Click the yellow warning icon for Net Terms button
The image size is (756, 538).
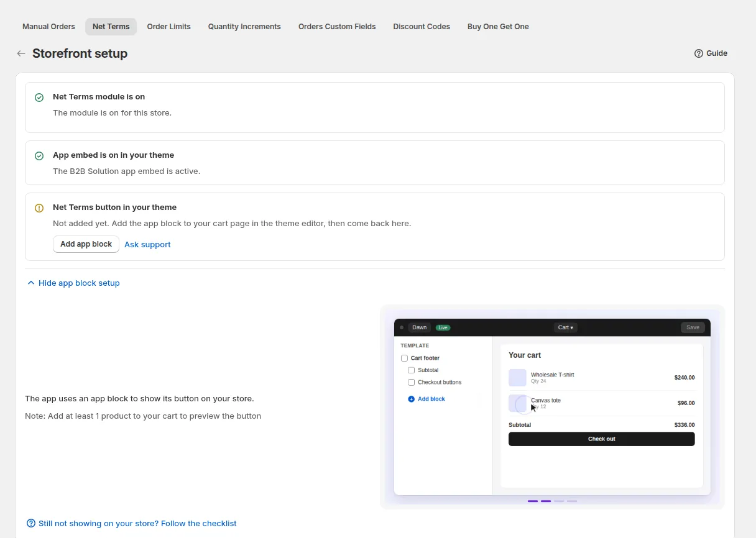point(39,208)
